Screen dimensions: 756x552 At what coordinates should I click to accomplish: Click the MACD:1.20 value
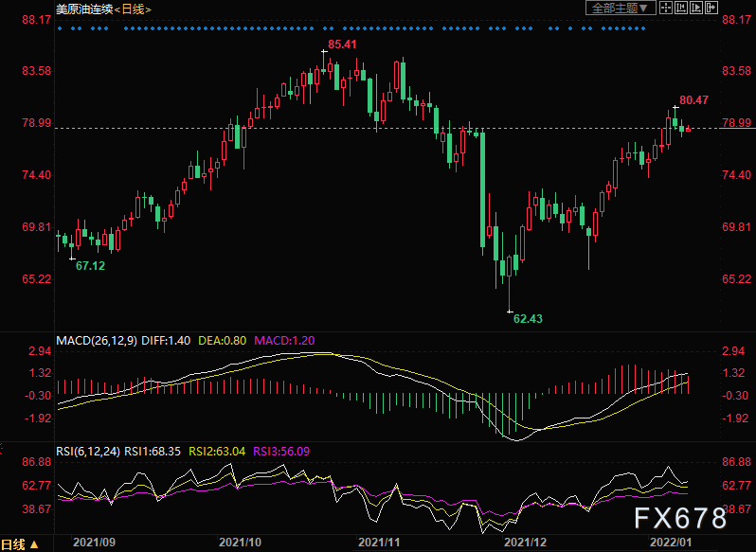(x=284, y=341)
